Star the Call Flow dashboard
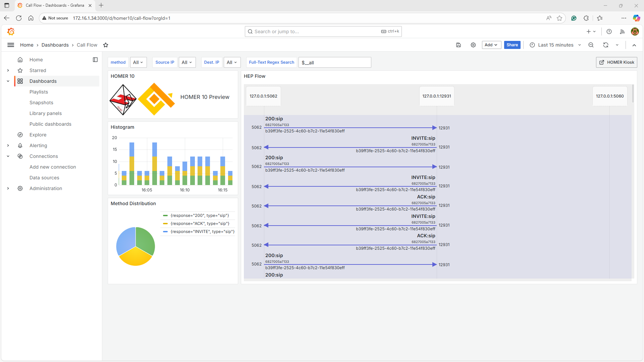The image size is (644, 362). 106,45
